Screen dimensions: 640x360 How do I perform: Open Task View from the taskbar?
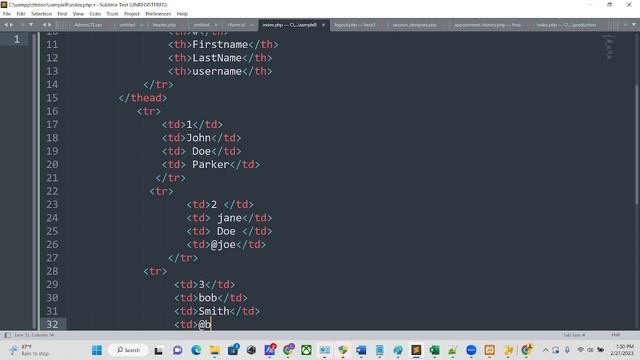(x=158, y=350)
